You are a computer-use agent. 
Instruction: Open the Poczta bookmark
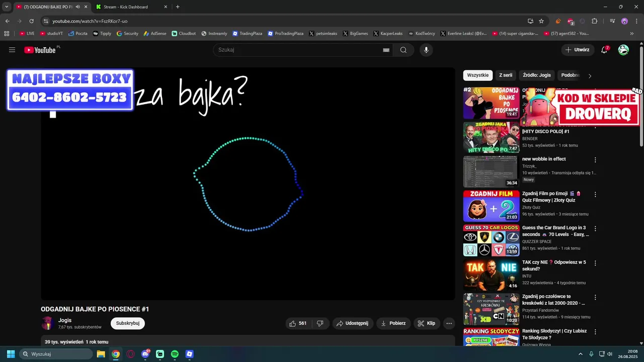[78, 33]
